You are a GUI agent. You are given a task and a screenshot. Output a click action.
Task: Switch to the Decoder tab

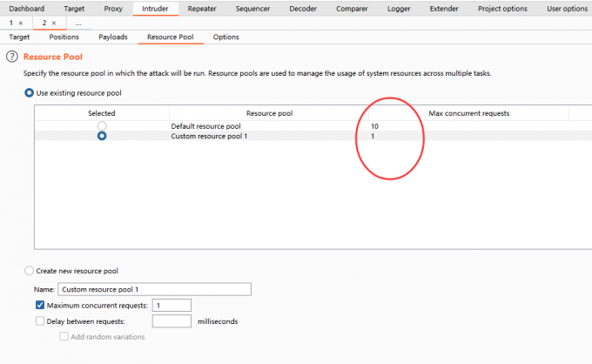point(303,9)
